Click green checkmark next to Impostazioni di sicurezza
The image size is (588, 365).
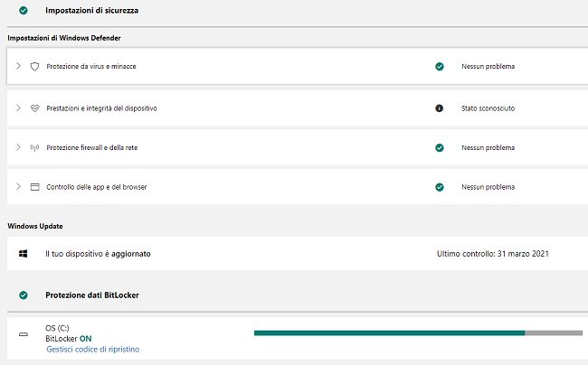(x=24, y=11)
